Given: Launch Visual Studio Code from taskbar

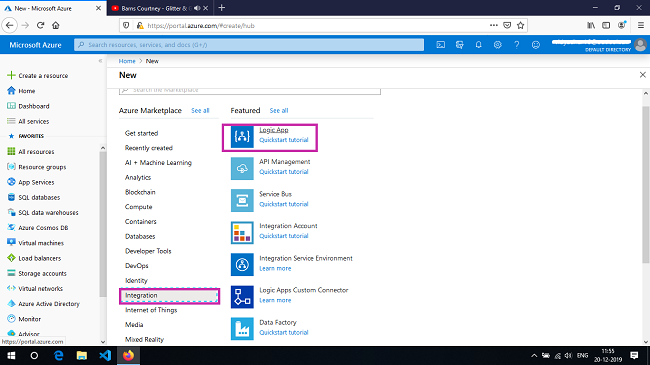Looking at the screenshot, I should tap(105, 355).
